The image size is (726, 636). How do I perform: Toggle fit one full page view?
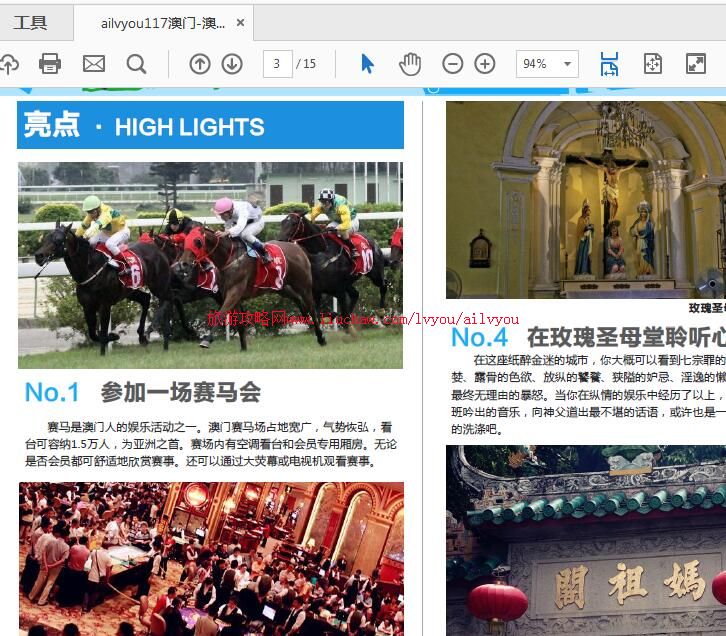click(x=653, y=64)
